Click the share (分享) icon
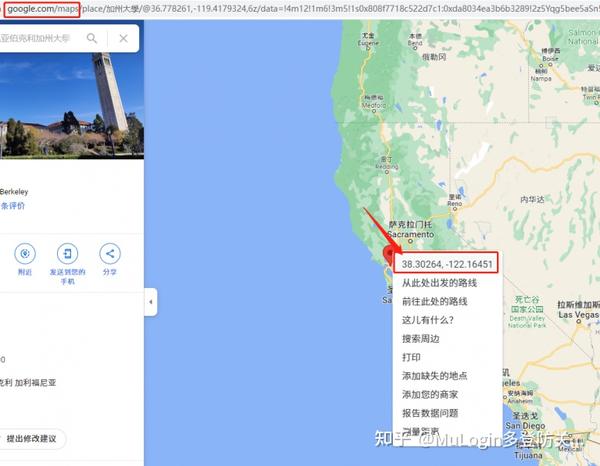 coord(110,253)
